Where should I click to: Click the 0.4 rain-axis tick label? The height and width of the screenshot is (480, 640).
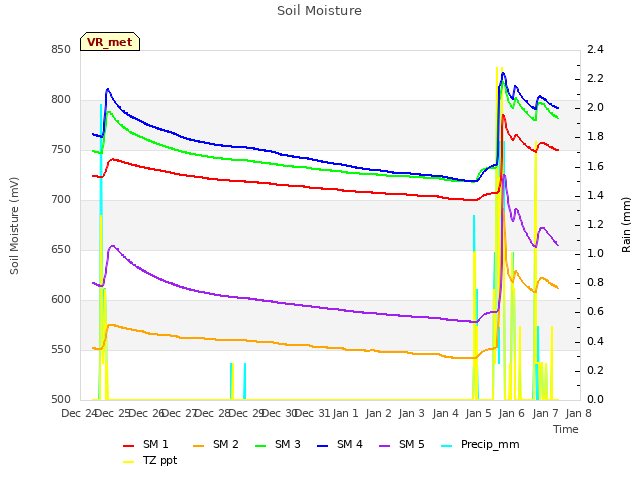pyautogui.click(x=595, y=341)
